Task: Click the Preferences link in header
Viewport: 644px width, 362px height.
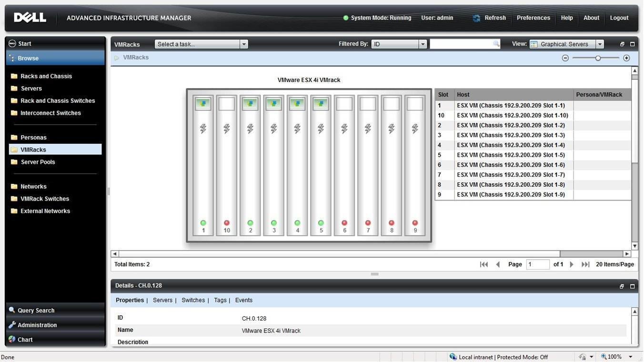Action: tap(533, 18)
